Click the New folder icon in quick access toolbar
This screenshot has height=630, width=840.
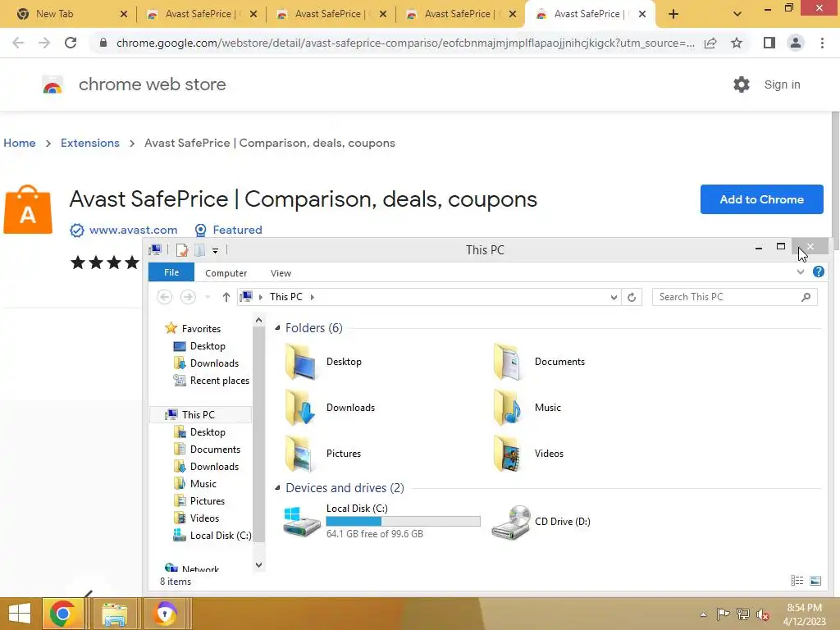[199, 250]
